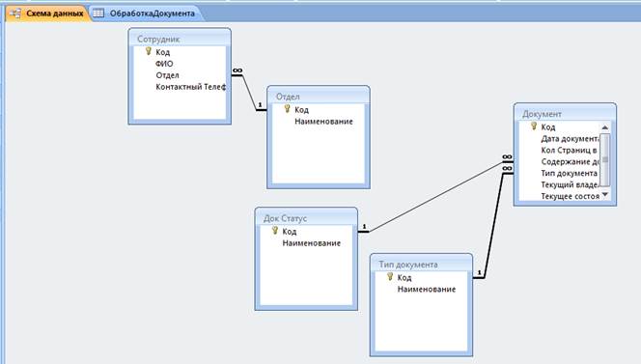Image resolution: width=641 pixels, height=364 pixels.
Task: Select the Наименование field in Отдел table
Action: click(323, 122)
